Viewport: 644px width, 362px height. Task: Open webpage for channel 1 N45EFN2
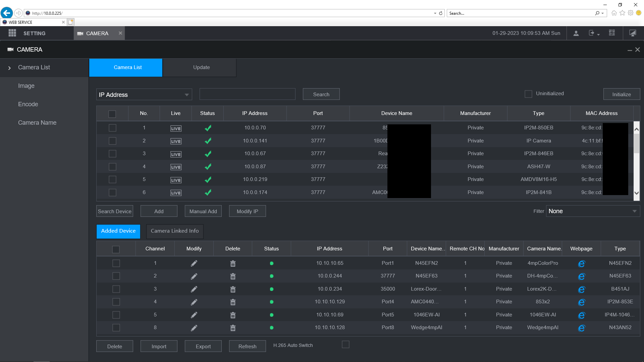[x=581, y=264]
